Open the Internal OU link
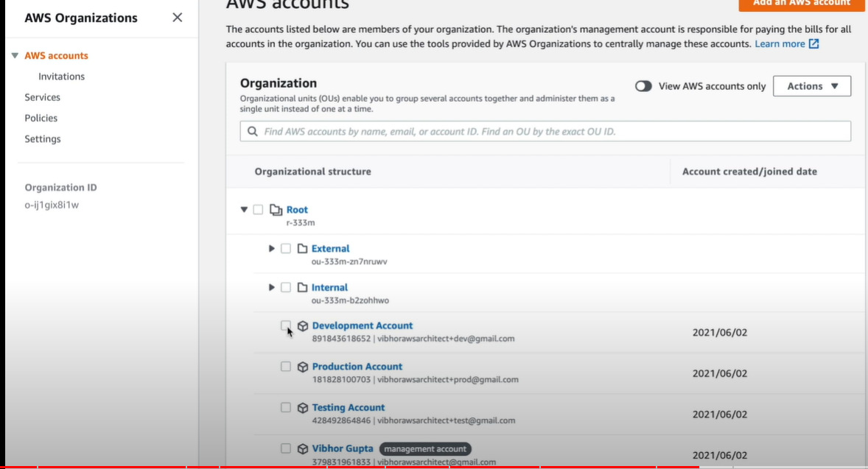 (x=329, y=287)
